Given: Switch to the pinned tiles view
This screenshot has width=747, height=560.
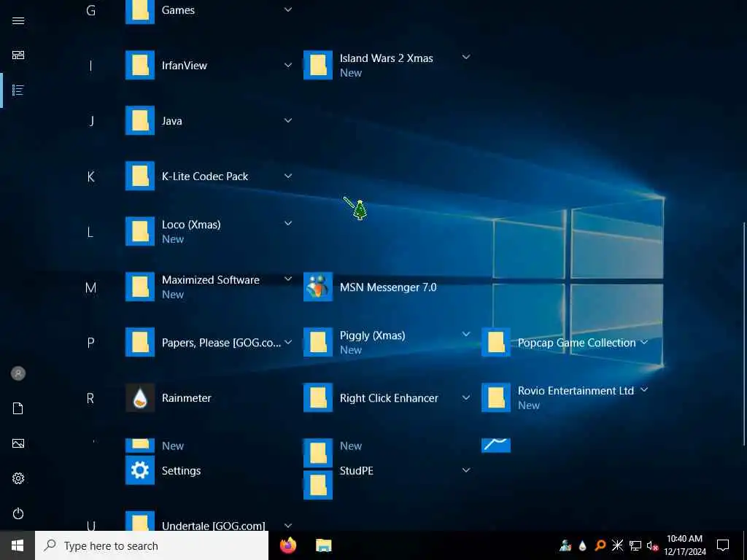Looking at the screenshot, I should (18, 55).
